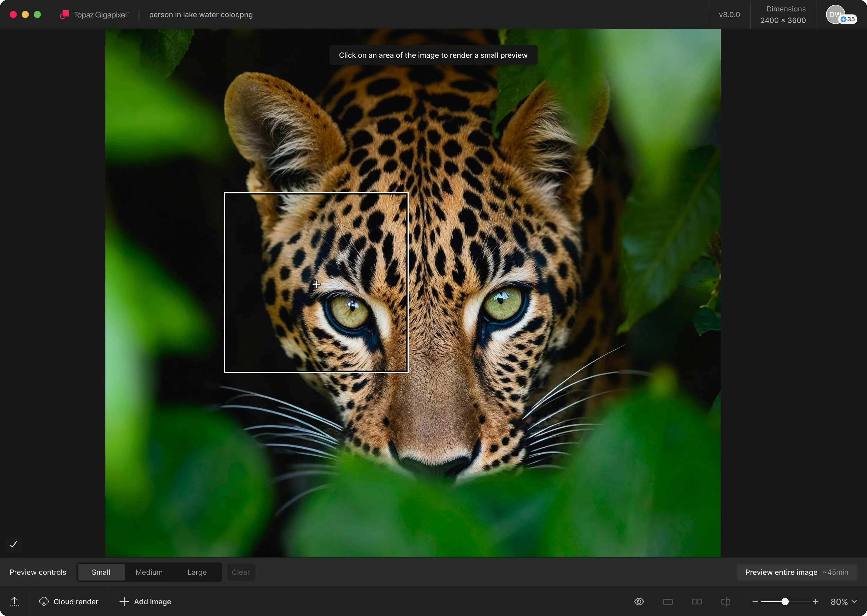Select Large preview size
The height and width of the screenshot is (616, 867).
tap(197, 572)
